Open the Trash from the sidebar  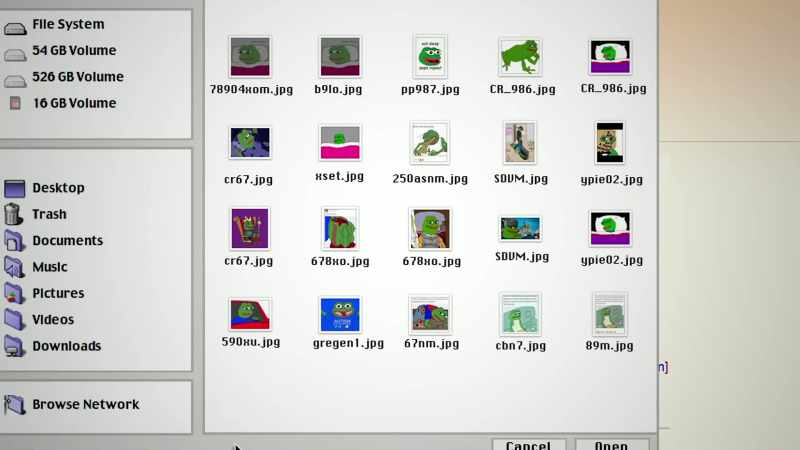pos(35,214)
